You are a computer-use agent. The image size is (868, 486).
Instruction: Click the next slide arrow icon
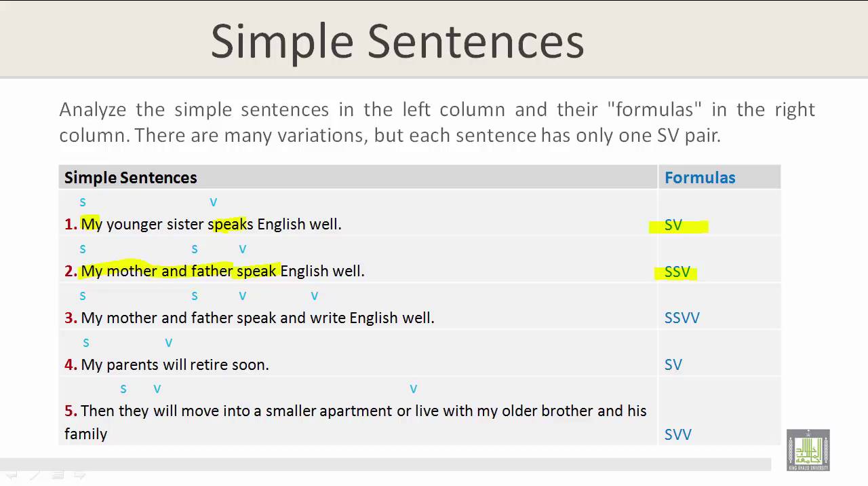click(x=79, y=476)
